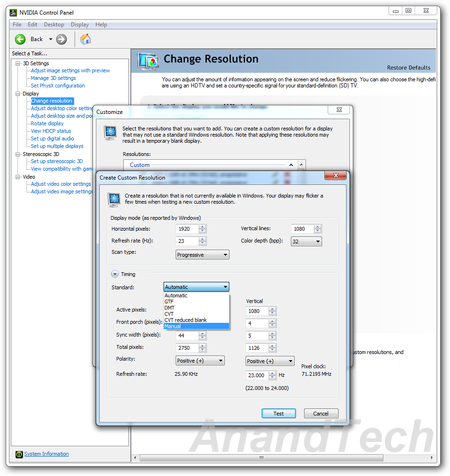This screenshot has height=476, width=450.
Task: Open the Desktop menu
Action: click(x=54, y=25)
